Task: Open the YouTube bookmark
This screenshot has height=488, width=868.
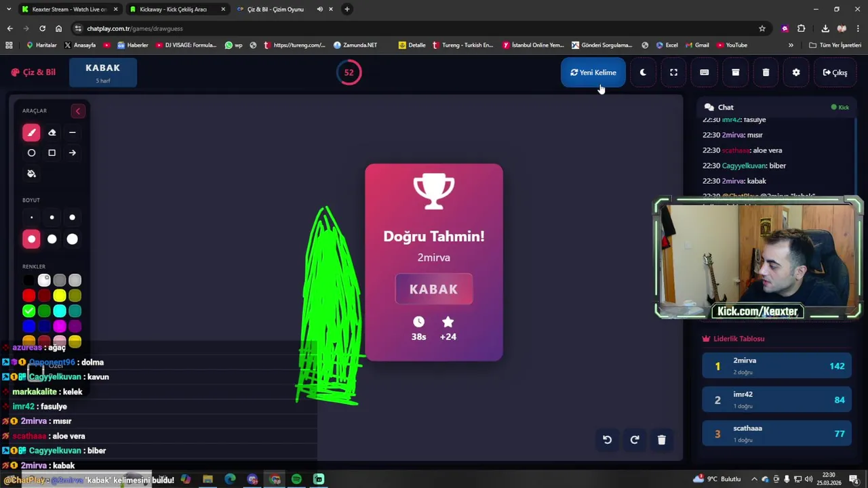Action: click(x=732, y=45)
